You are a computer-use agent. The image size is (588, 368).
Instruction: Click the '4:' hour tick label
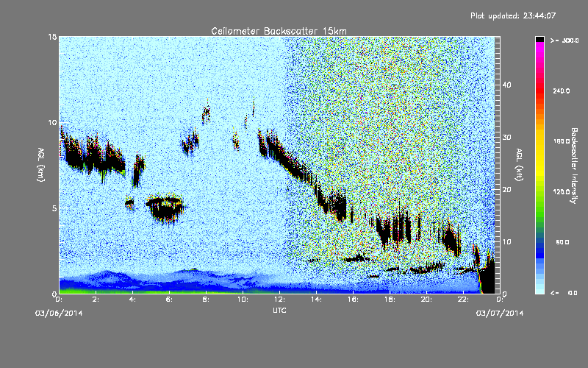132,300
